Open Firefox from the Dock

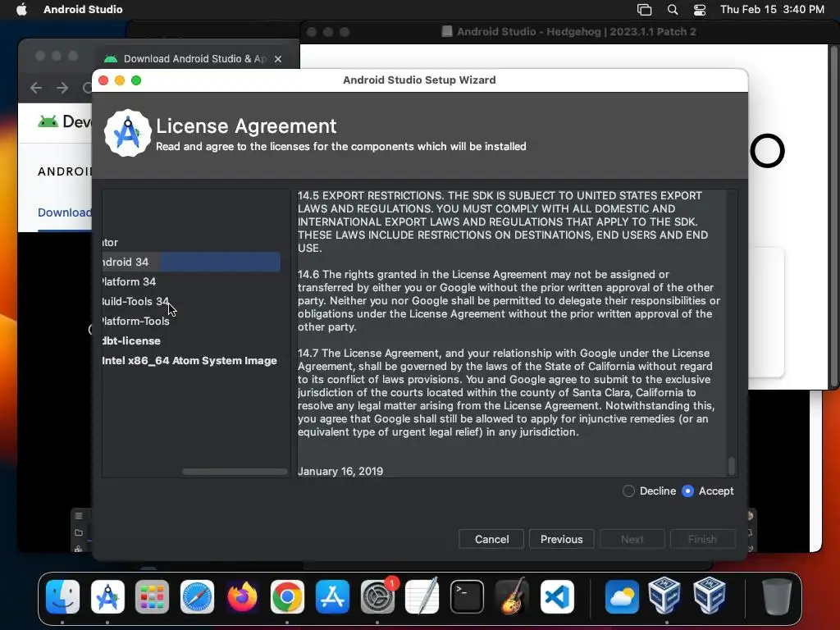242,596
